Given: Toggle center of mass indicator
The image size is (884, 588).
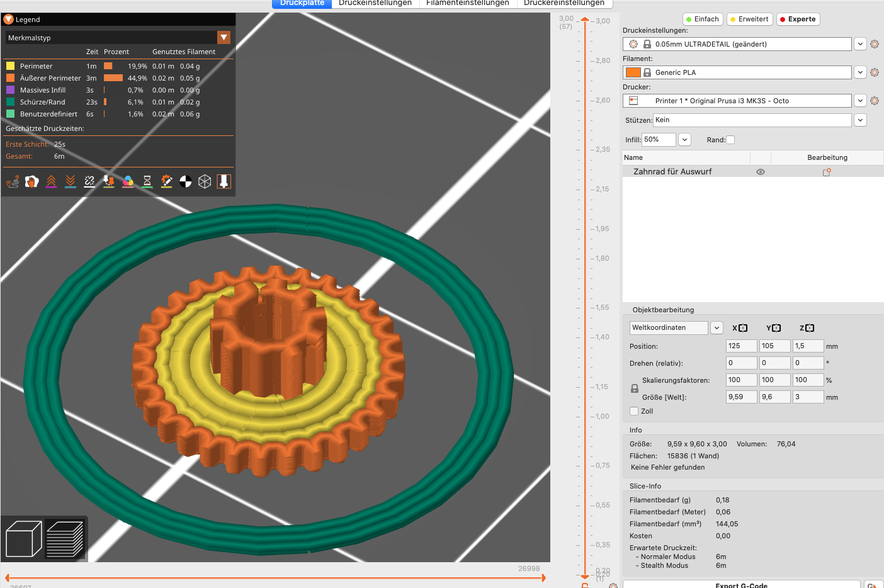Looking at the screenshot, I should click(x=185, y=181).
